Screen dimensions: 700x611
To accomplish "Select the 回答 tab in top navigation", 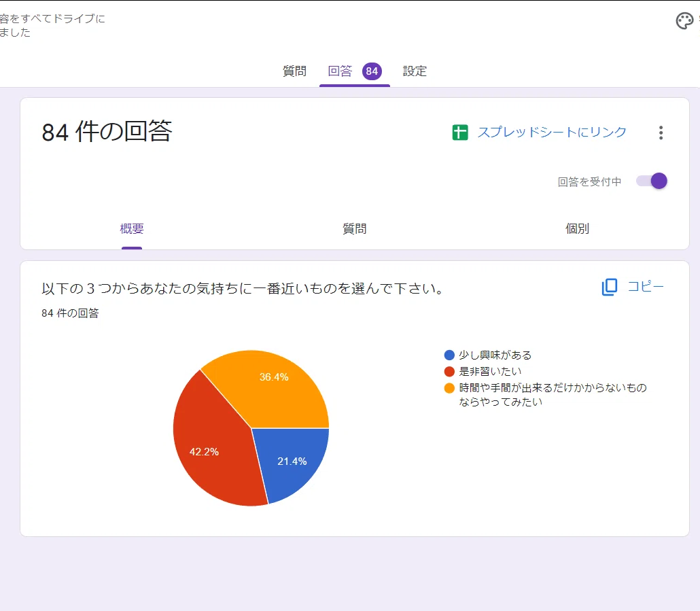I will 340,71.
